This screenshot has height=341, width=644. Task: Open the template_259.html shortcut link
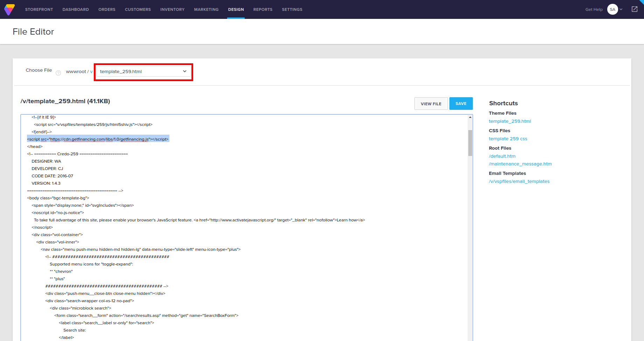click(510, 121)
